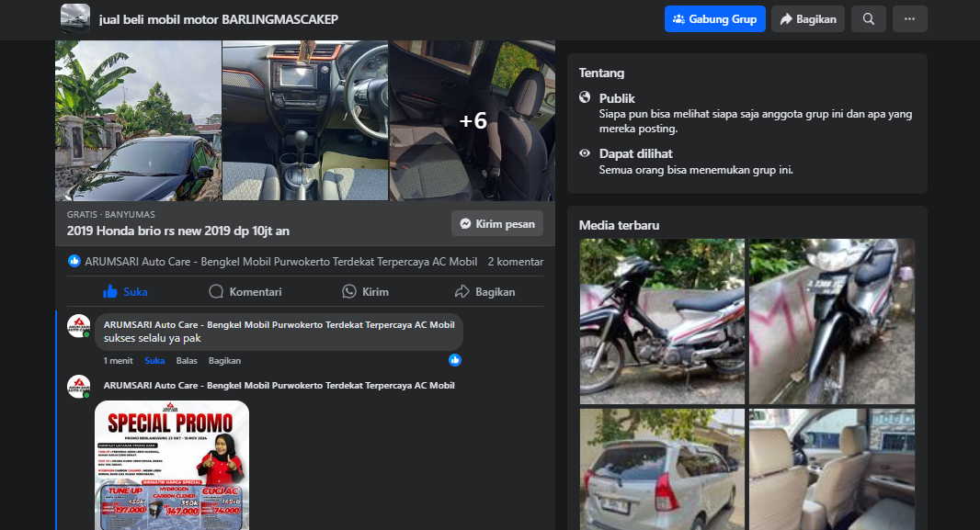Click the top bar Bagikan share button
The height and width of the screenshot is (530, 980).
807,18
